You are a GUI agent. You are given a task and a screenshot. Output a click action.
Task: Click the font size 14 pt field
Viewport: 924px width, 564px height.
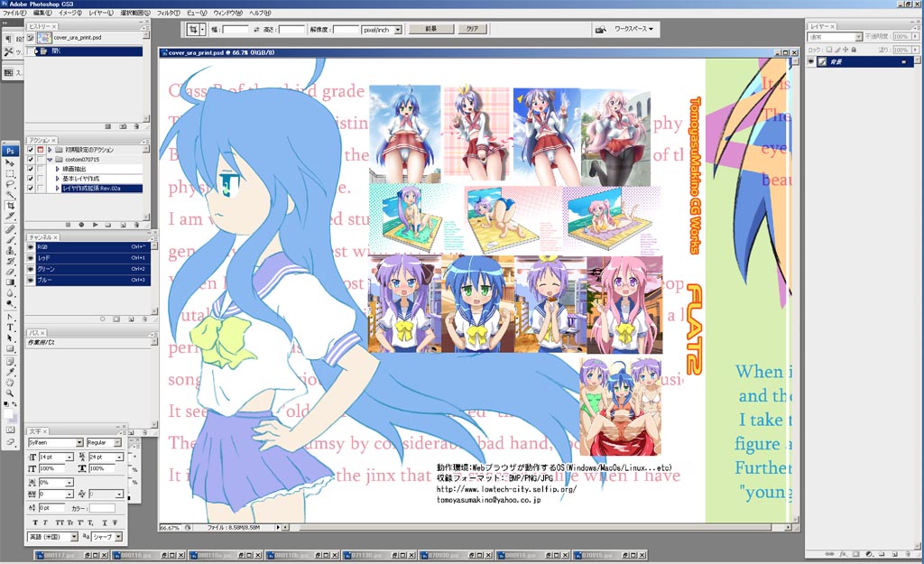click(51, 458)
